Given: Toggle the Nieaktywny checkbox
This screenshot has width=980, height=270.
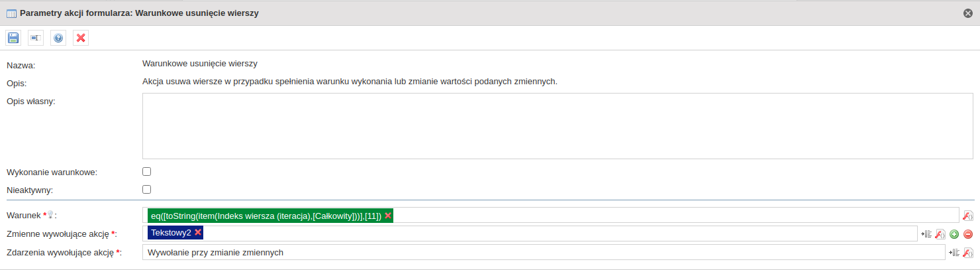Looking at the screenshot, I should 147,189.
